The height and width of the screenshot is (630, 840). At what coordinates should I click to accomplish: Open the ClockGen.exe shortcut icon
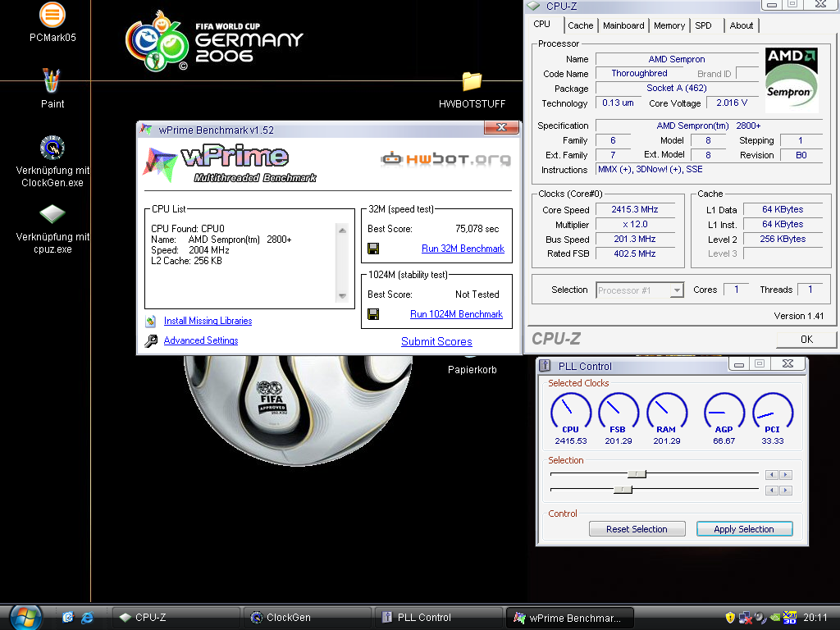click(x=52, y=148)
